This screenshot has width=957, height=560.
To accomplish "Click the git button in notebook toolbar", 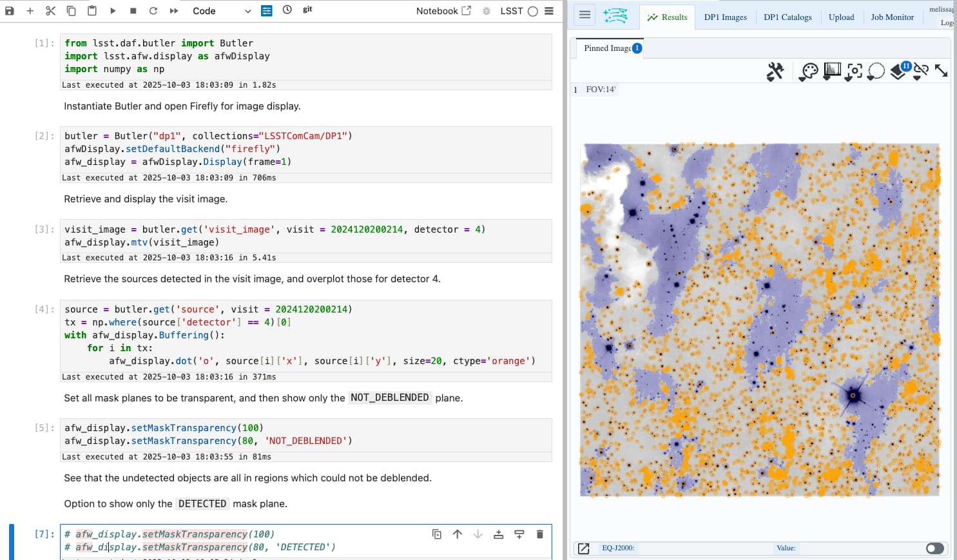I will point(307,10).
